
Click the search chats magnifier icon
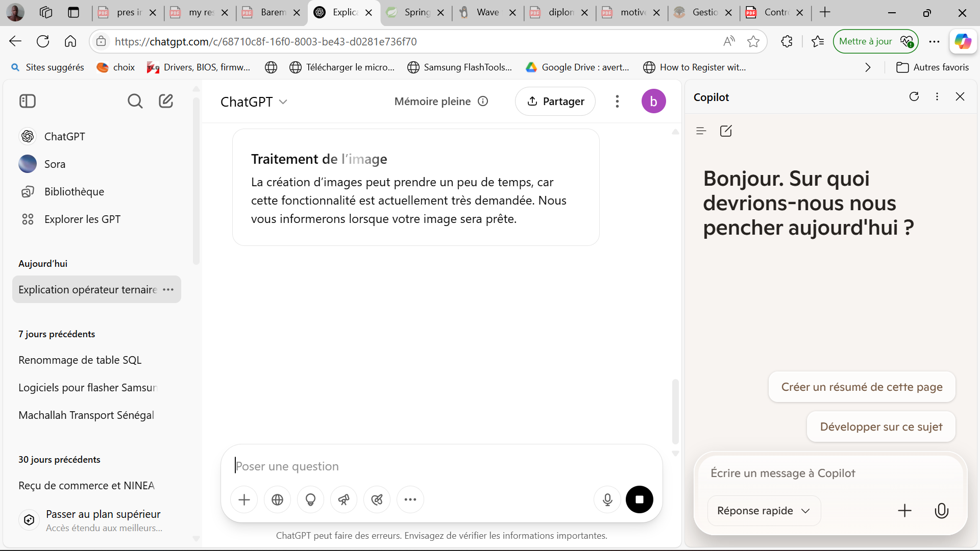tap(135, 101)
